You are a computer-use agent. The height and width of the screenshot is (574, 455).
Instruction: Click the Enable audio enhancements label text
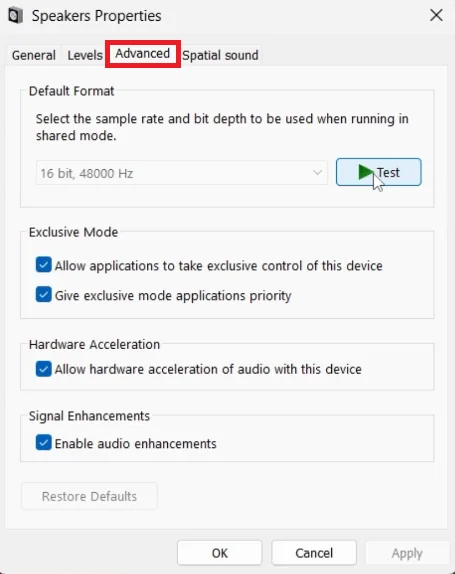click(136, 444)
